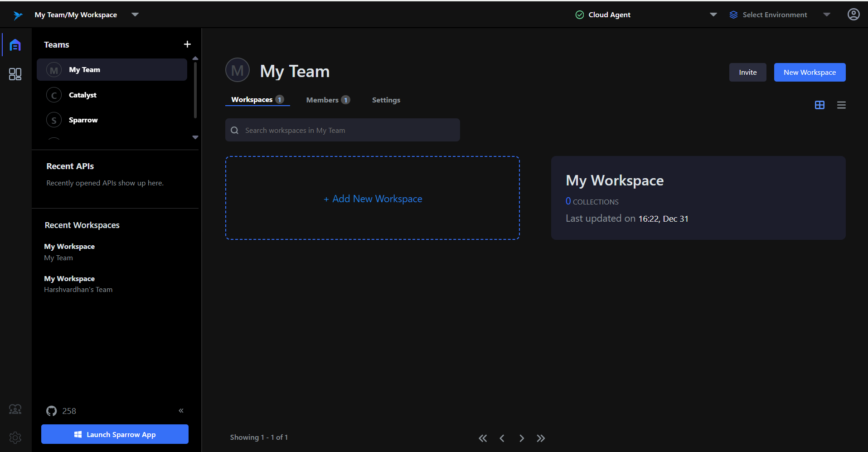
Task: Focus the Search workspaces input field
Action: tap(343, 130)
